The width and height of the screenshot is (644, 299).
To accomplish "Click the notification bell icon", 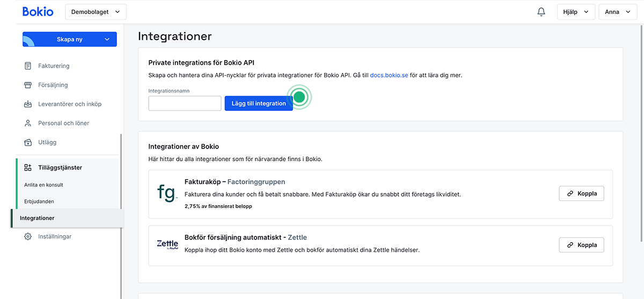I will click(x=541, y=12).
